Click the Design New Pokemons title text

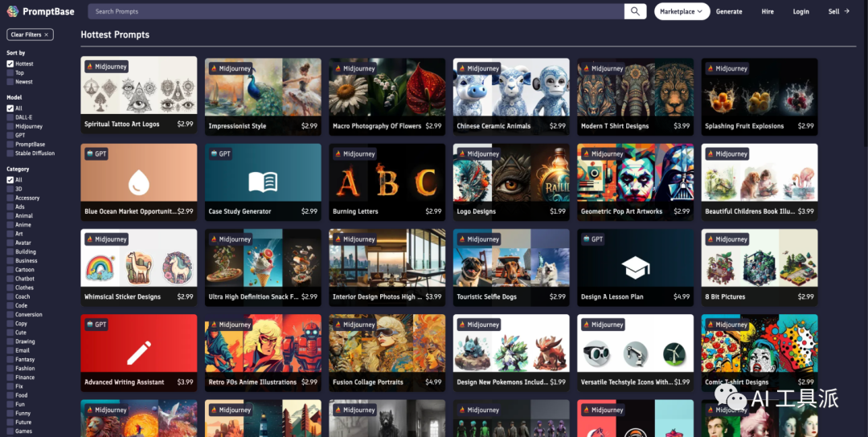pos(502,382)
